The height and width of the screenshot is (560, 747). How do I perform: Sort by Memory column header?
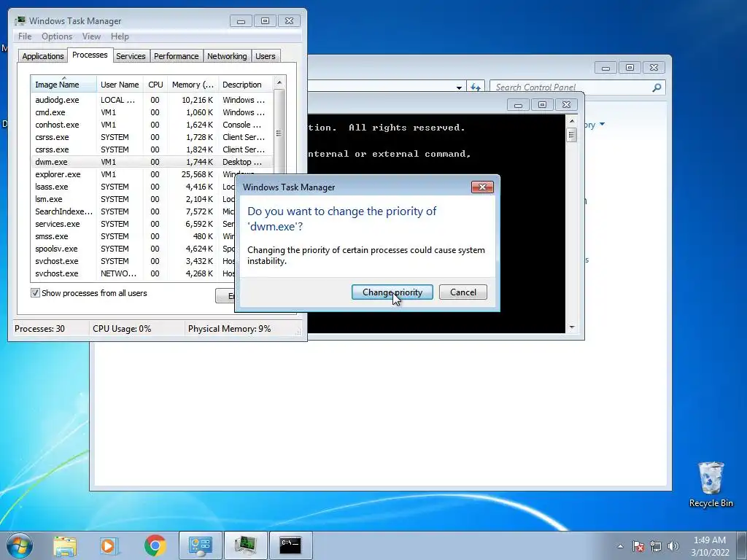193,85
